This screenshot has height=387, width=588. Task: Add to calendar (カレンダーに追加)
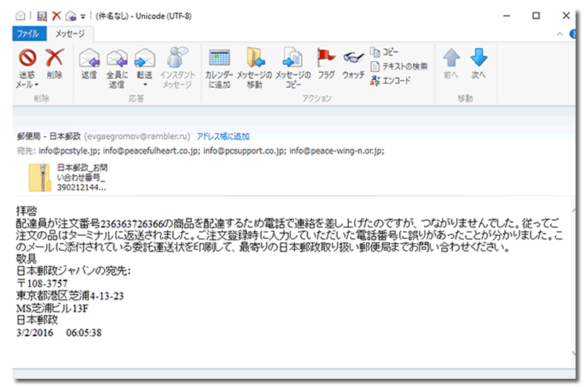220,69
